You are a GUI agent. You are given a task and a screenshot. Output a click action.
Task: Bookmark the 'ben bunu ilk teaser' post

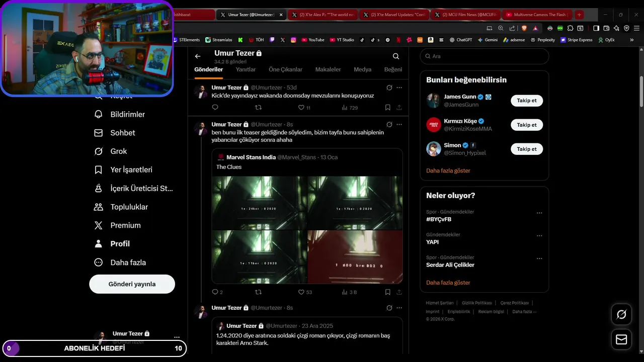[387, 292]
